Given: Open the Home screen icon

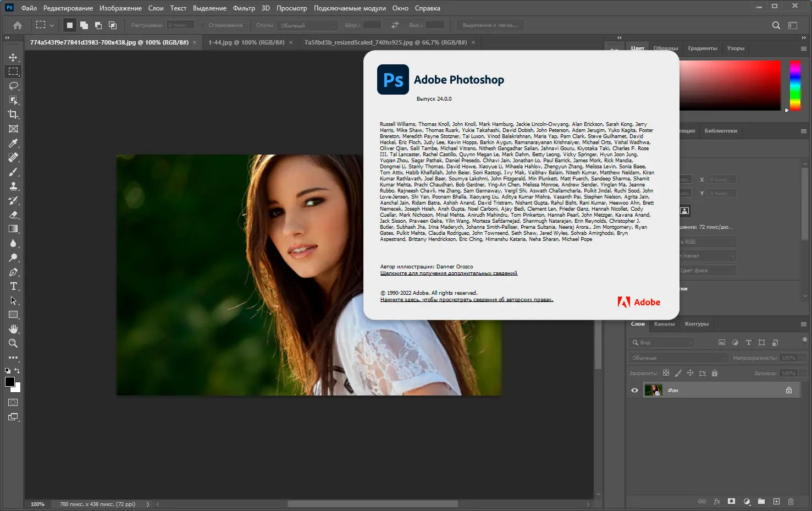Looking at the screenshot, I should point(18,25).
